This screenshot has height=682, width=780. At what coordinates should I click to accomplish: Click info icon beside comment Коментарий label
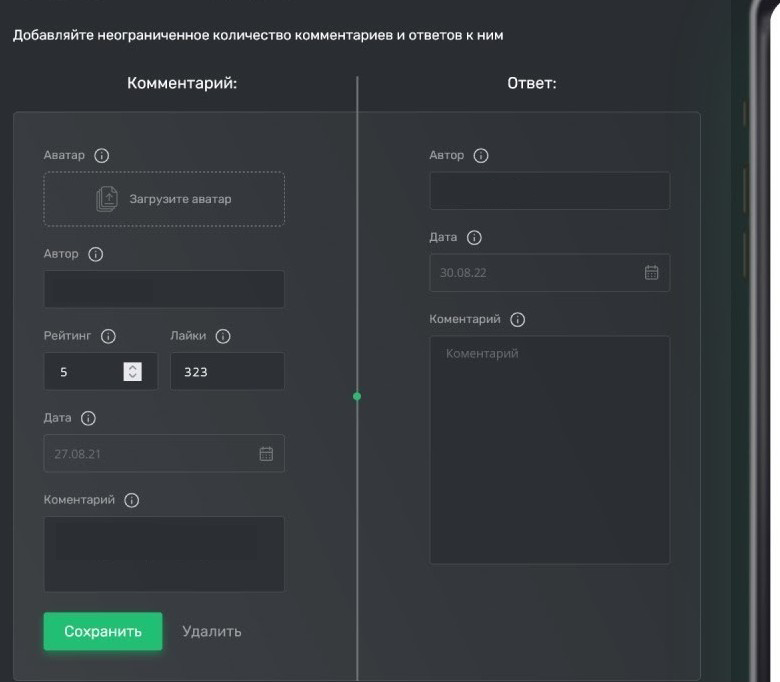[x=131, y=500]
